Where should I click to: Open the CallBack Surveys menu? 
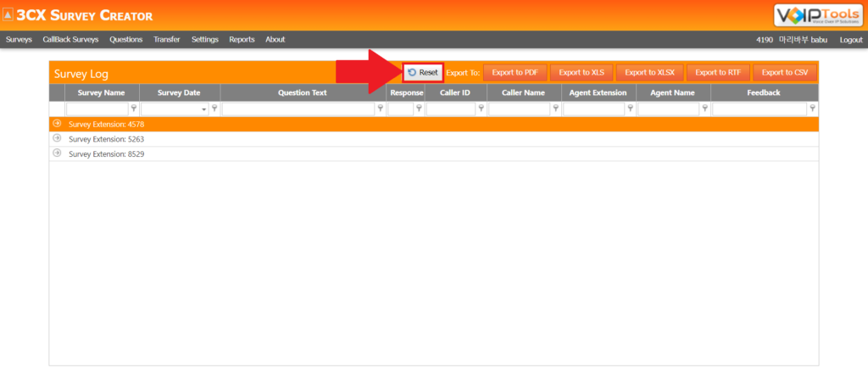[x=70, y=39]
